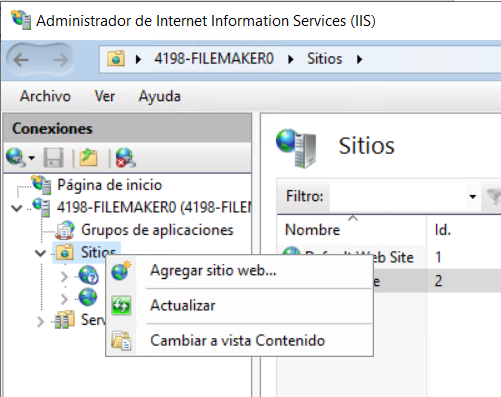Click the address bar folder globe icon

[116, 59]
